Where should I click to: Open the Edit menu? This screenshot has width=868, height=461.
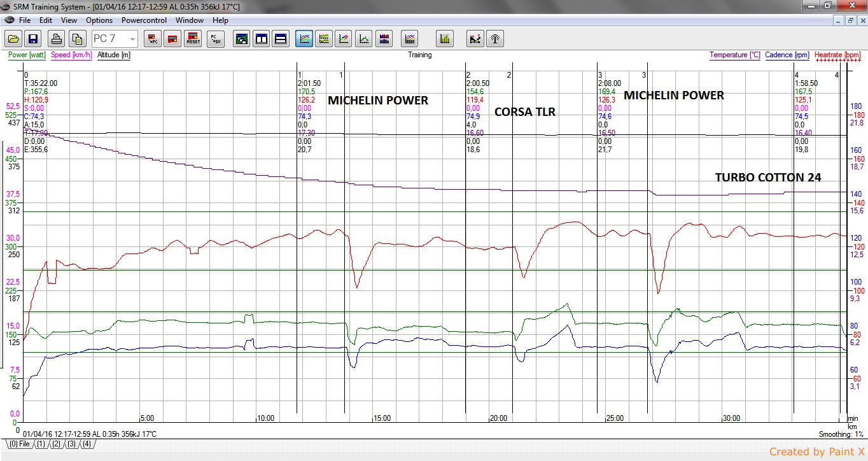click(46, 20)
